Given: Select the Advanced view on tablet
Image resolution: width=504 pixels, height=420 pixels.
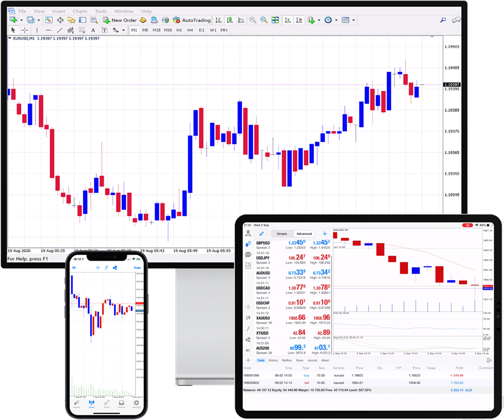Looking at the screenshot, I should 304,233.
